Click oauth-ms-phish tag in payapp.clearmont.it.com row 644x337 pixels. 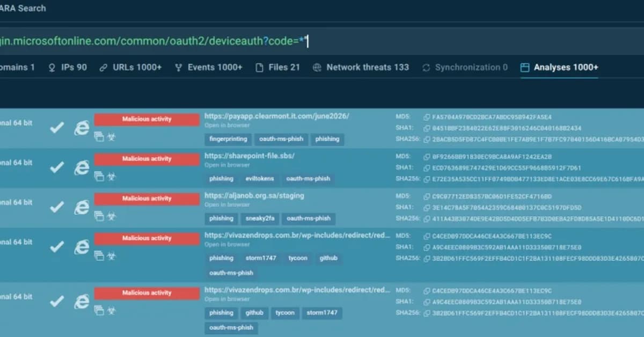[x=281, y=139]
